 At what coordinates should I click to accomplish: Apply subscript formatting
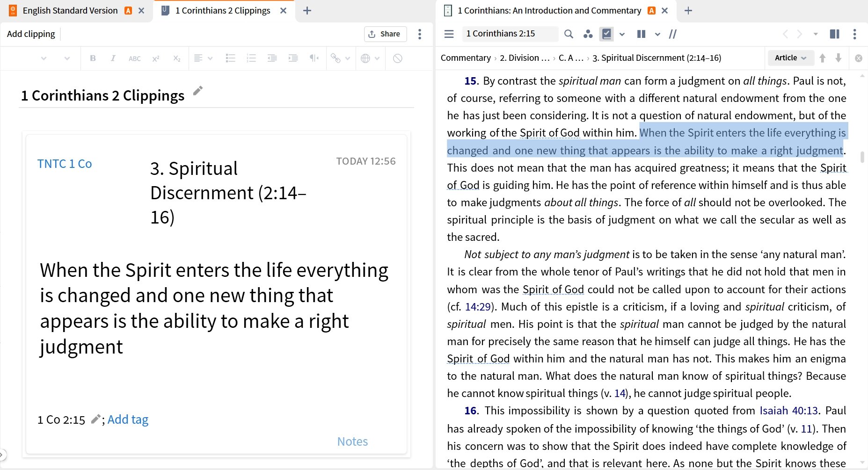click(x=176, y=58)
